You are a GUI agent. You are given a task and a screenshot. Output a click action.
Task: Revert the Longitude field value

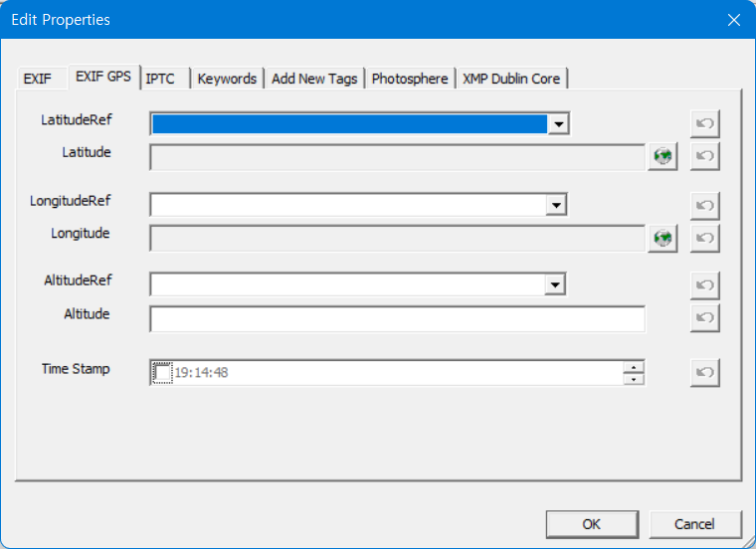(705, 238)
